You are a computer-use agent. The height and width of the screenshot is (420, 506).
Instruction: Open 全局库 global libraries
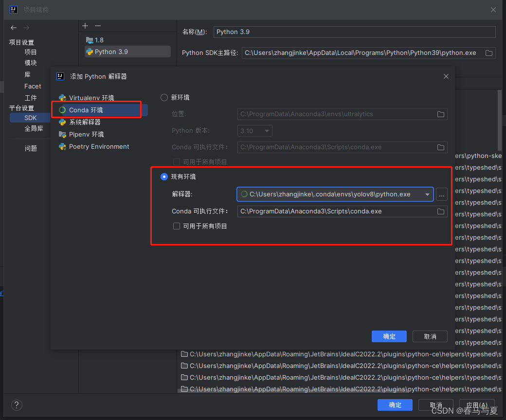(x=34, y=129)
